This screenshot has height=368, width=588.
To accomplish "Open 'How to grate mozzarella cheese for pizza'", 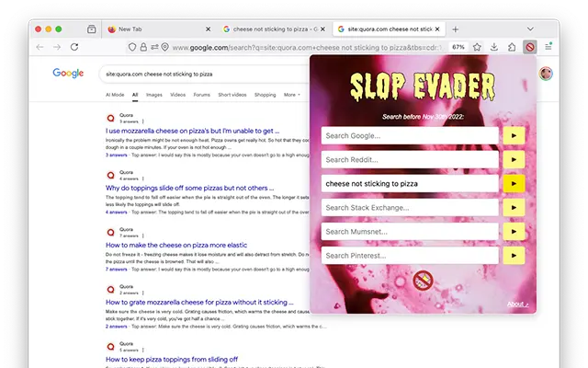I will [199, 302].
